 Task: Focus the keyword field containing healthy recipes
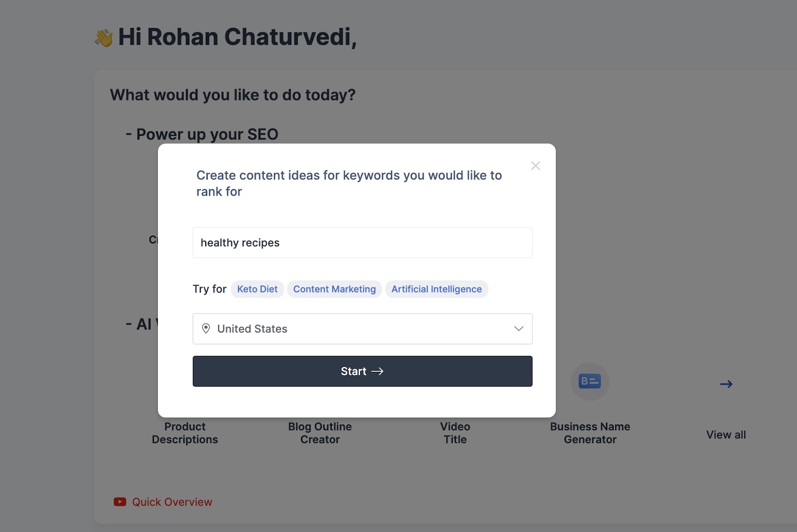362,243
